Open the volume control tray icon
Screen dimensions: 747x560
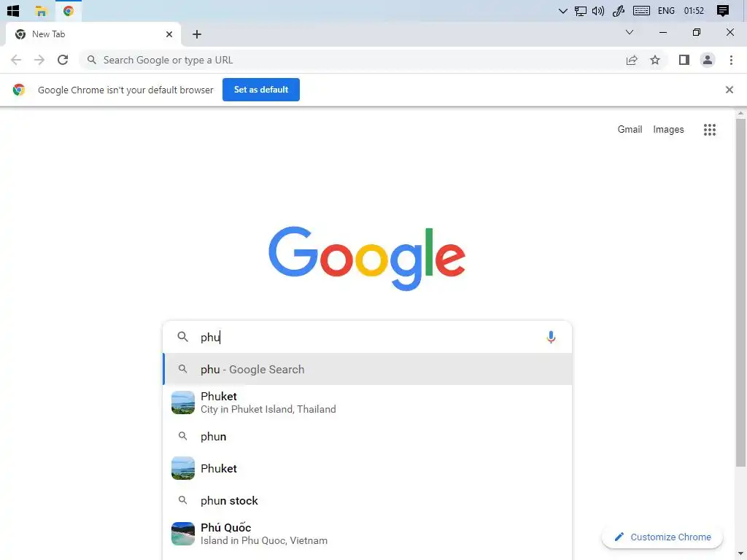tap(598, 11)
